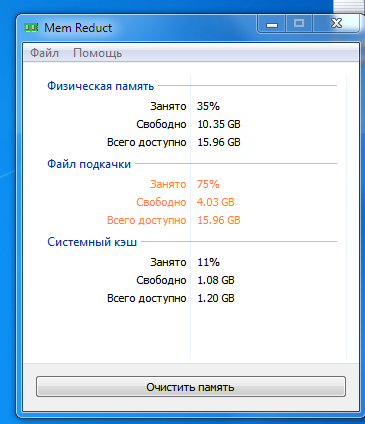Click the Mem Reduct title bar icon
365x424 pixels.
point(31,27)
